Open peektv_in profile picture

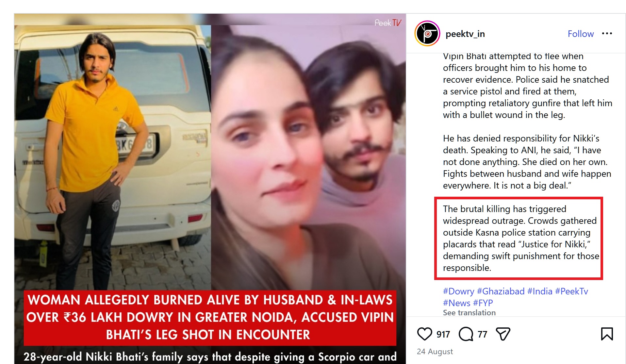(427, 33)
